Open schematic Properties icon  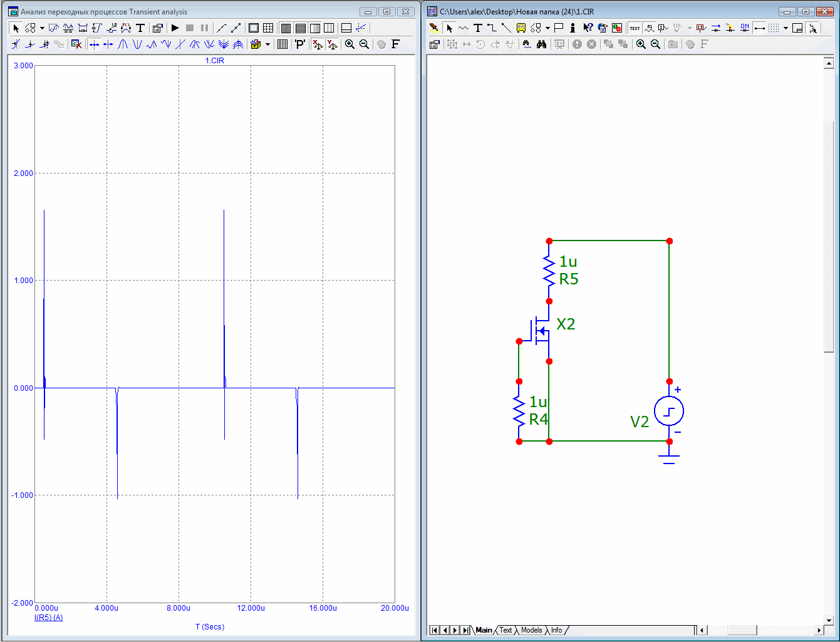pos(434,44)
